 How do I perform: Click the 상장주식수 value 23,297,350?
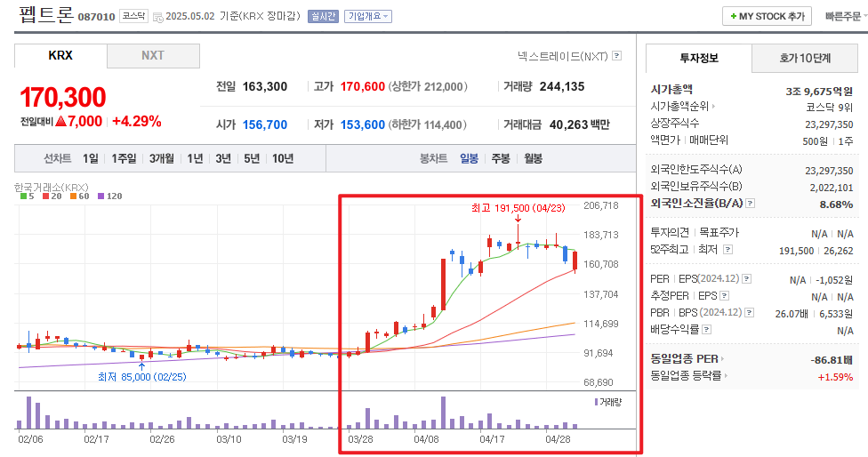[x=829, y=124]
